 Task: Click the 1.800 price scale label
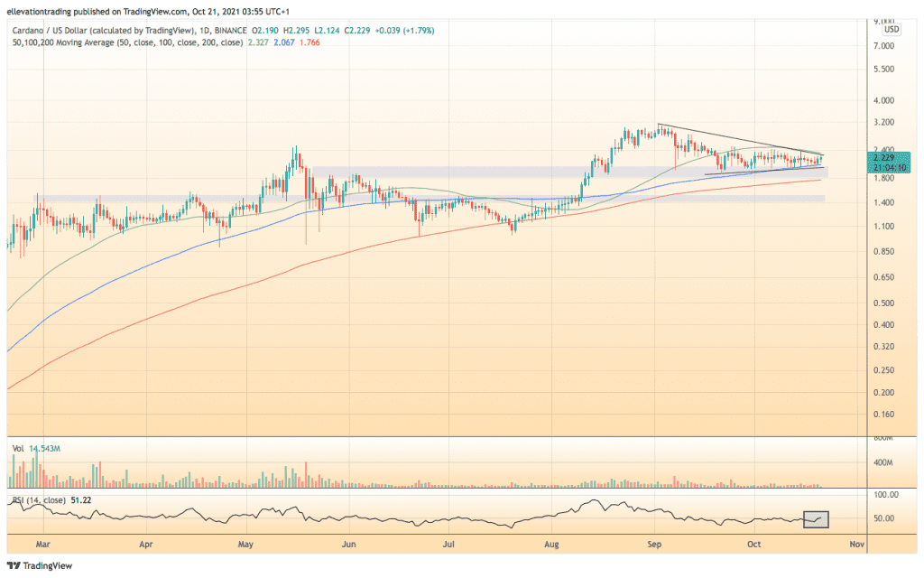pyautogui.click(x=883, y=178)
